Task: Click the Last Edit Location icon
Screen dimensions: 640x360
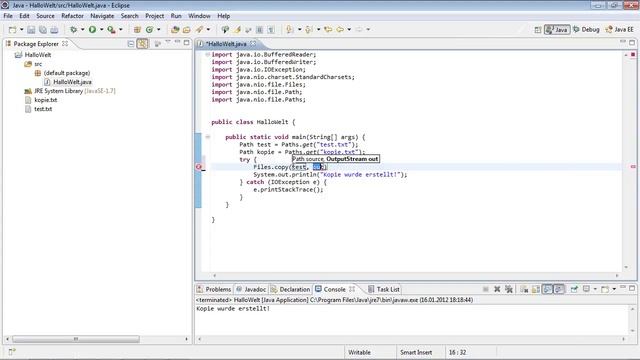Action: pos(328,30)
